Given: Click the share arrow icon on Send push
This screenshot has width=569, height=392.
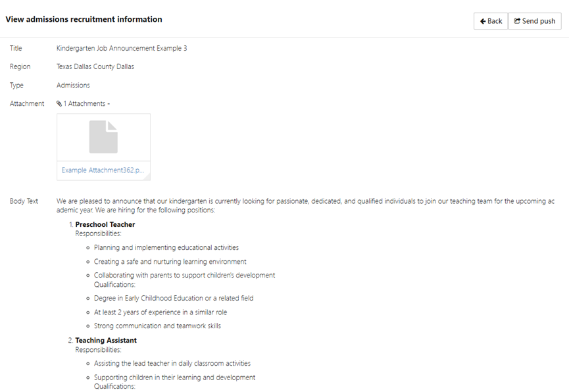Looking at the screenshot, I should pyautogui.click(x=517, y=21).
